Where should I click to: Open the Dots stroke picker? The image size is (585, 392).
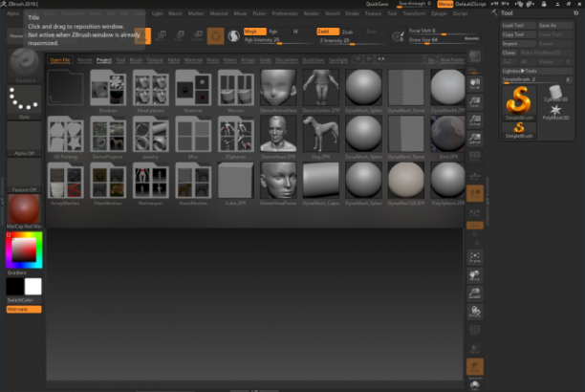(x=24, y=102)
